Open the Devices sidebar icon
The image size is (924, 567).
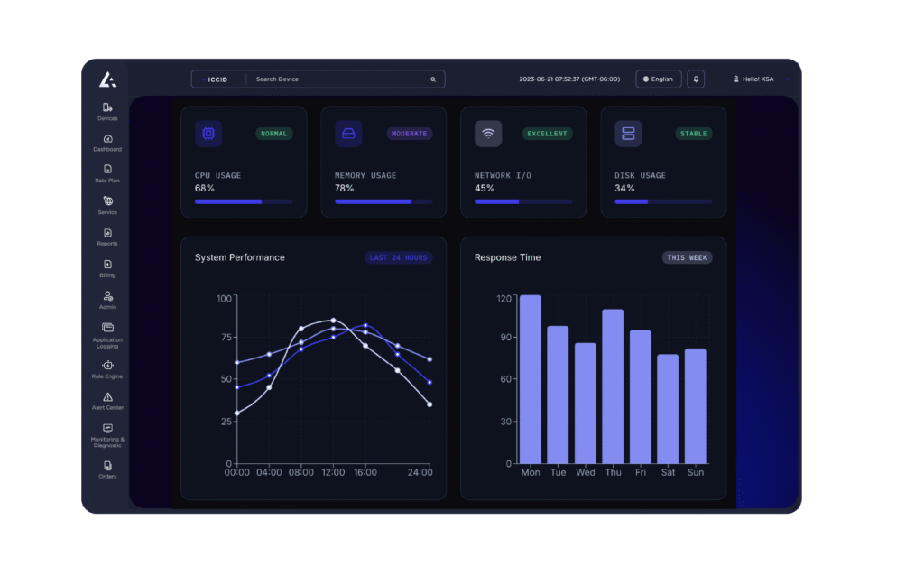(107, 108)
